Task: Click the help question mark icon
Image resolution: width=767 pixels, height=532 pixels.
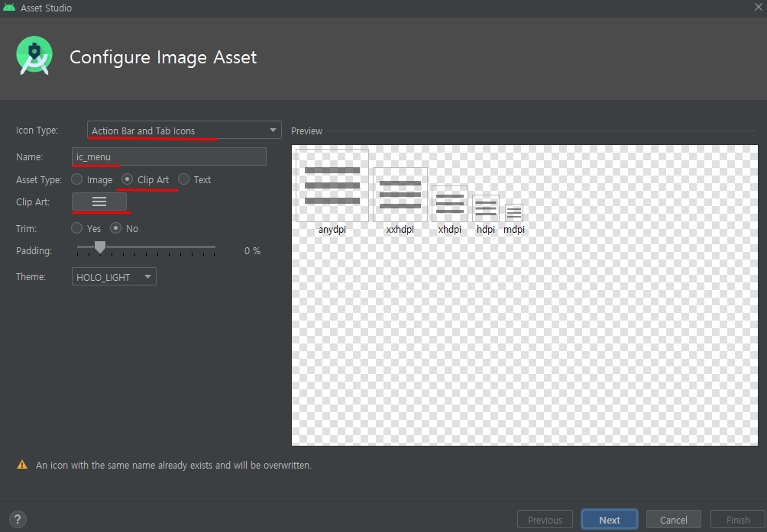Action: [18, 519]
